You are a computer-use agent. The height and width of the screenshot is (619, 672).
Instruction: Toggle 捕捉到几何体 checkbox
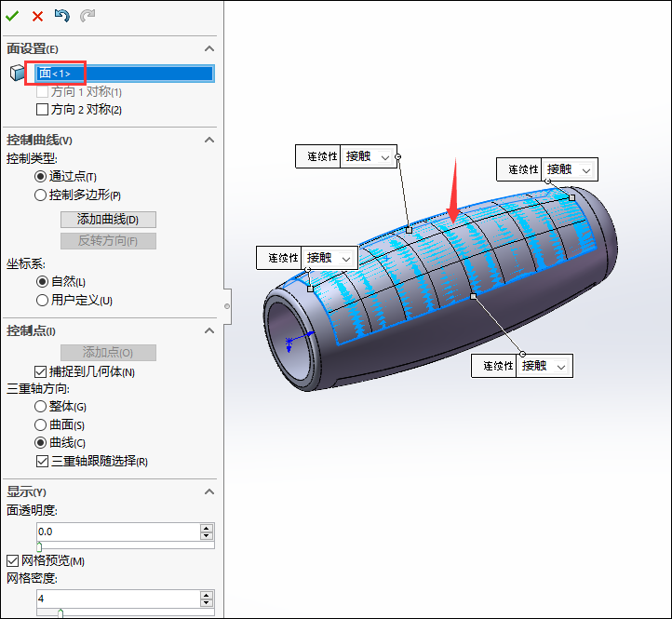coord(40,371)
